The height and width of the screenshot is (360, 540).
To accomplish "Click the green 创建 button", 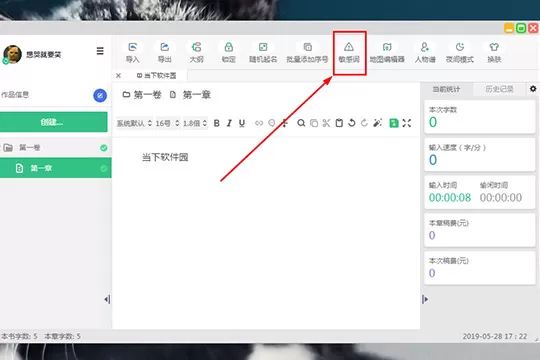I will 53,122.
